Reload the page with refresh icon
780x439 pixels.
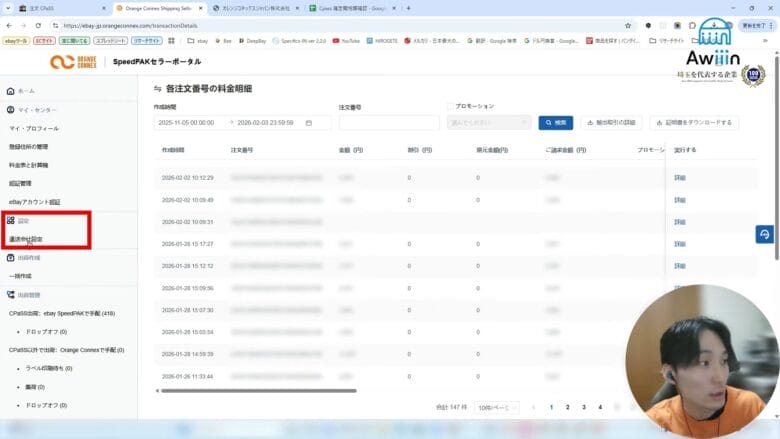(44, 25)
